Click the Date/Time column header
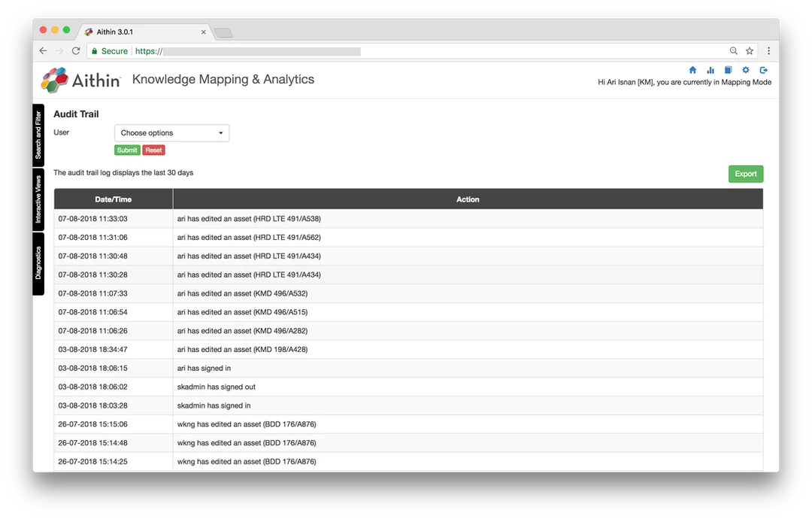This screenshot has height=519, width=812. tap(114, 199)
